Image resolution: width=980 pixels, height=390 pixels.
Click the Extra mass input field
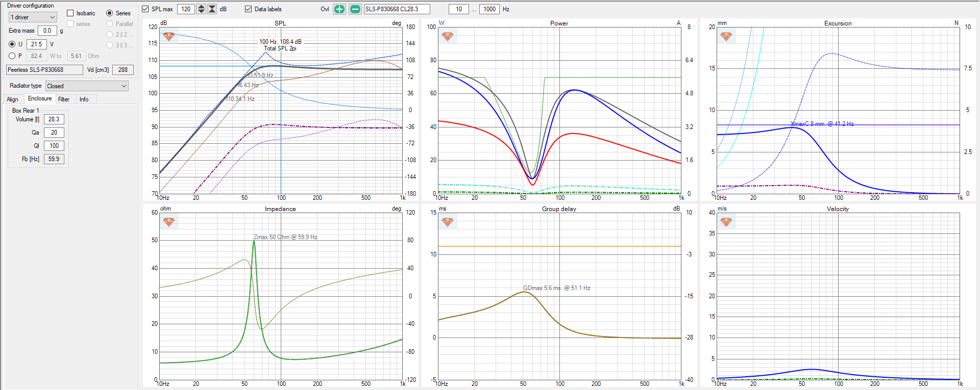(x=47, y=31)
